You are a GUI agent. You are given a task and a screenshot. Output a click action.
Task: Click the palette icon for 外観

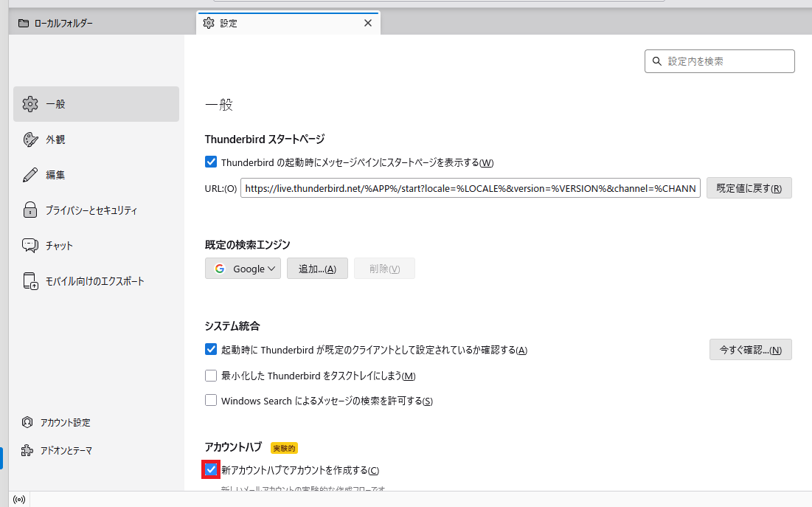(30, 139)
